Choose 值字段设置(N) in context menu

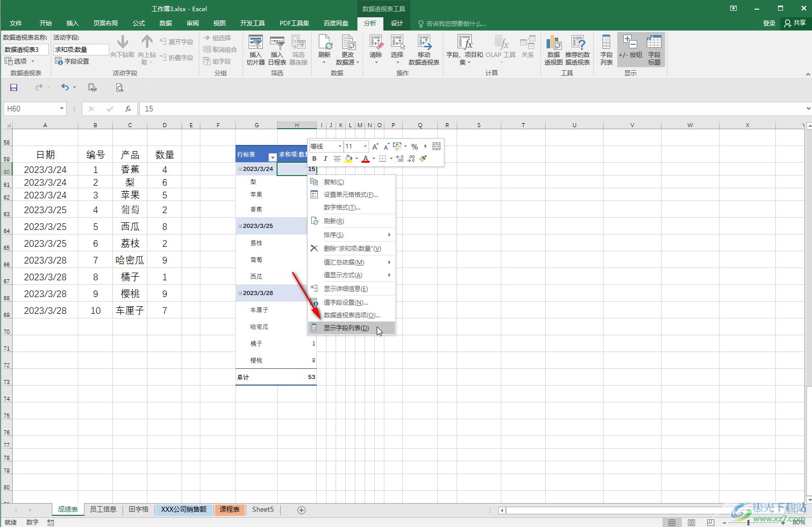(x=351, y=303)
